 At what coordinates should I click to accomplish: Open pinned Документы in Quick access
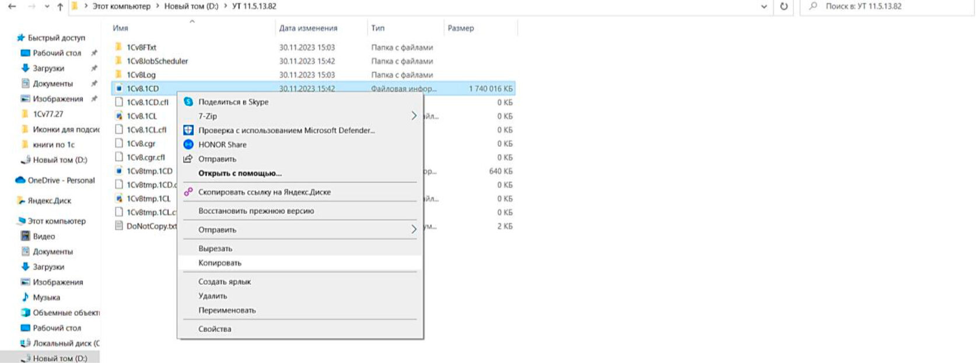point(52,83)
